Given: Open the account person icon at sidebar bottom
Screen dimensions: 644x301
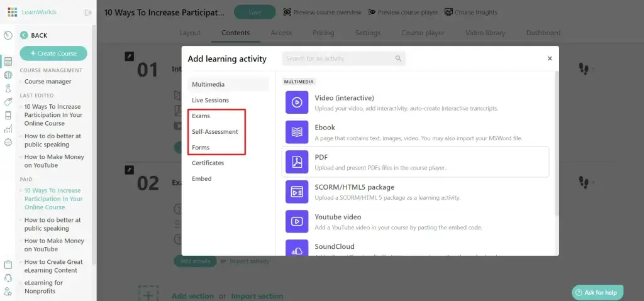Looking at the screenshot, I should point(8,292).
